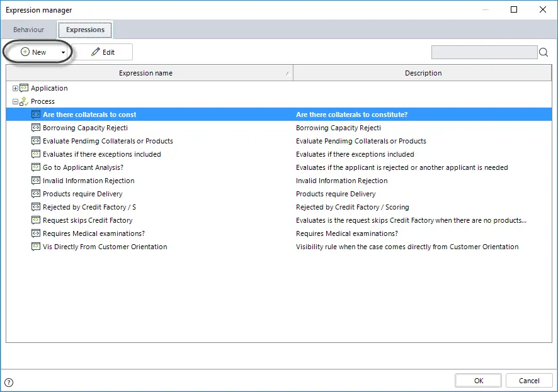Click description 'Rejected by Credit Factory / Scoring'
This screenshot has width=558, height=392.
352,207
